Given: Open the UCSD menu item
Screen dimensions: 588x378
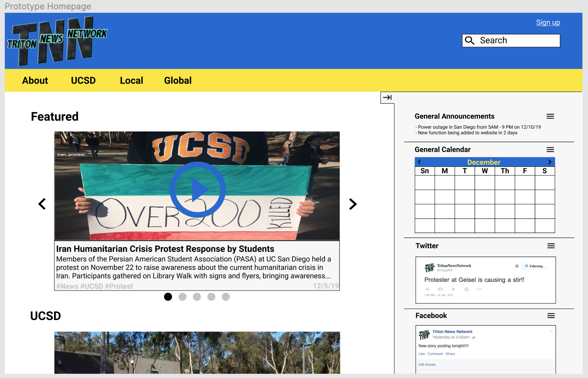Looking at the screenshot, I should (x=83, y=80).
